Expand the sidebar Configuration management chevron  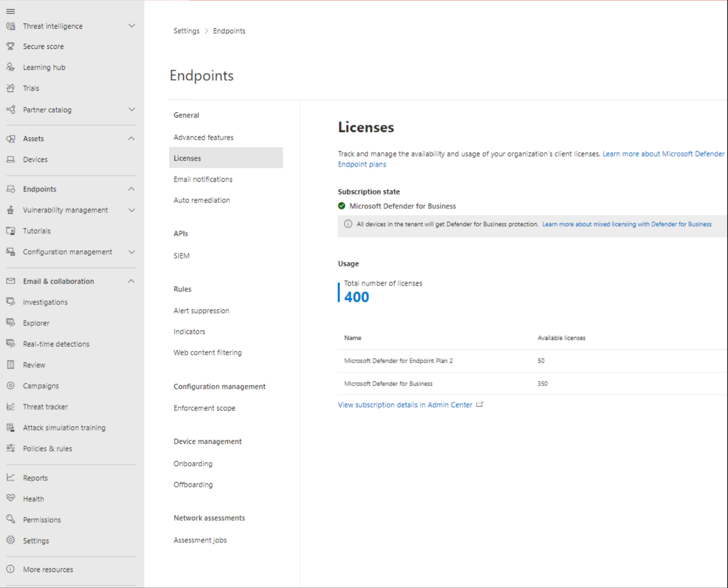pos(131,252)
